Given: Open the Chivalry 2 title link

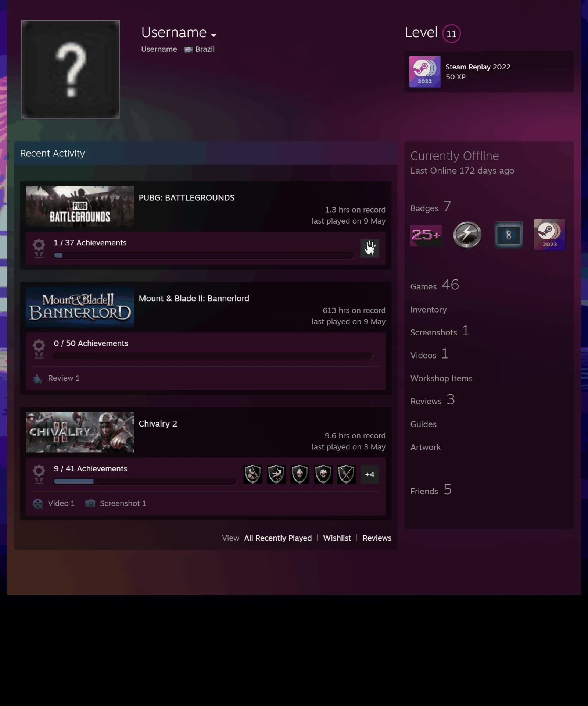Looking at the screenshot, I should (x=158, y=424).
